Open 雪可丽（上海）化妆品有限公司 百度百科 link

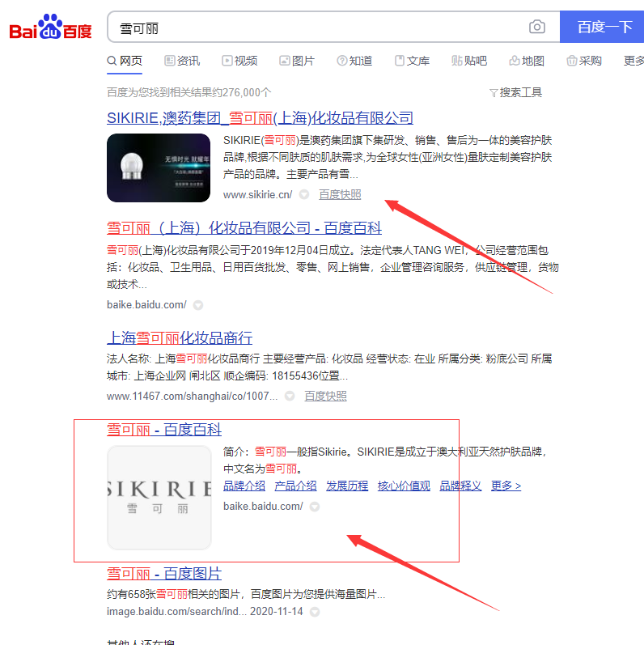(244, 228)
